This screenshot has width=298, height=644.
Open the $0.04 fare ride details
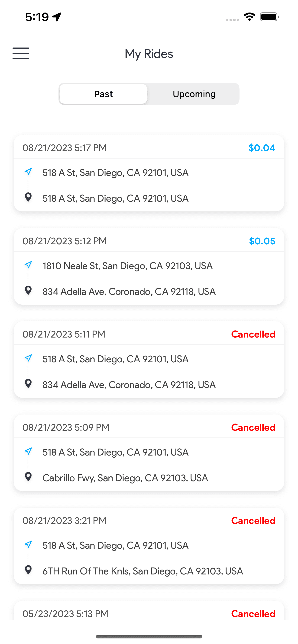[x=262, y=148]
